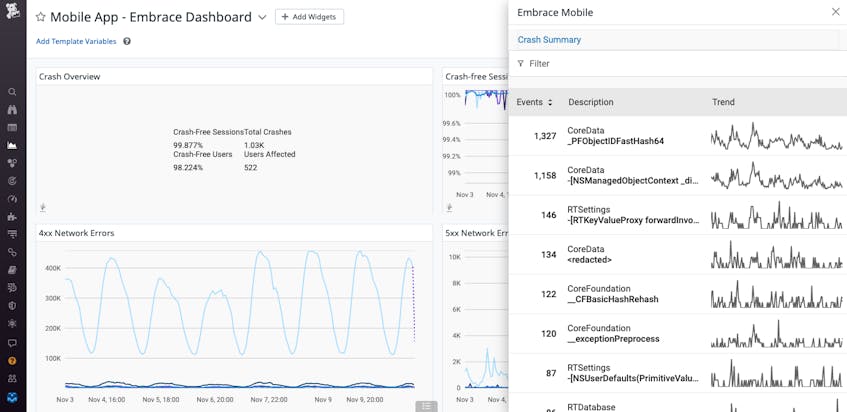
Task: Open the Dashboards area-chart icon in the sidebar
Action: (x=12, y=145)
